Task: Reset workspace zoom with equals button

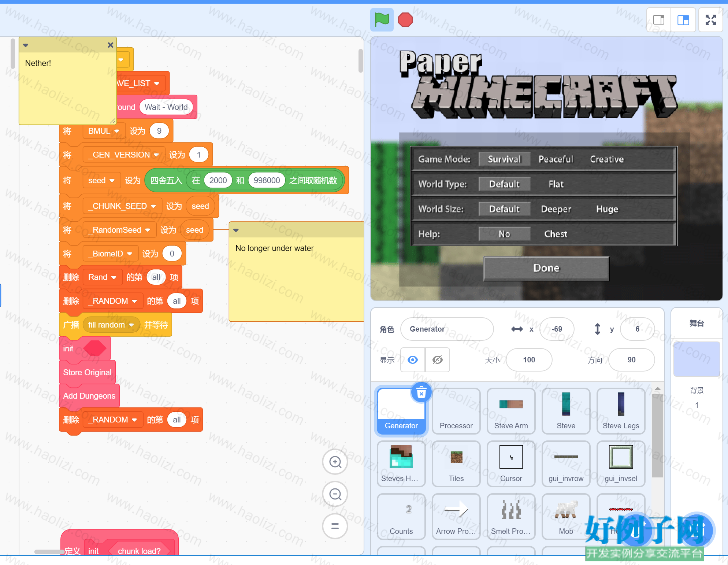Action: pyautogui.click(x=335, y=527)
